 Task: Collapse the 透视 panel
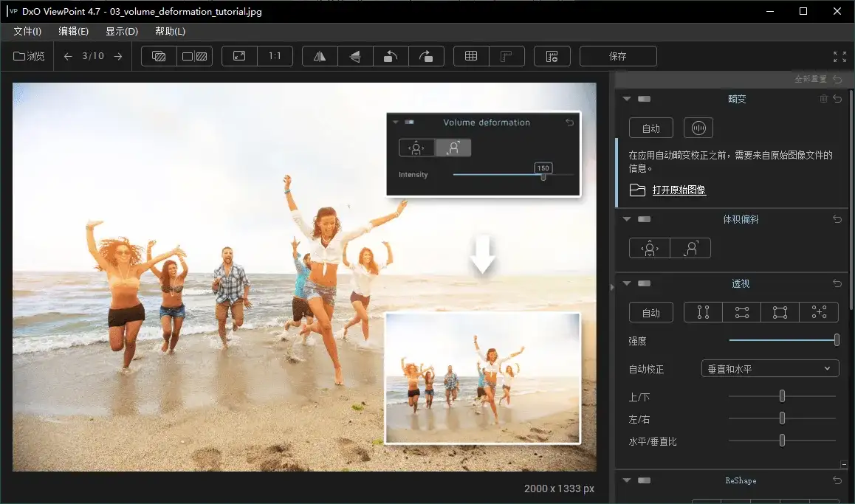[x=626, y=283]
